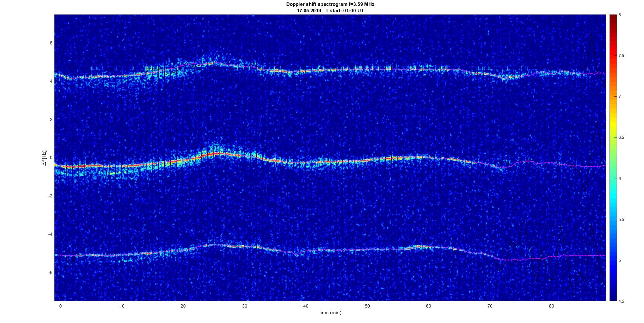Click the x-axis label 'time (min)'
Viewport: 644px width, 323px height.
[330, 313]
